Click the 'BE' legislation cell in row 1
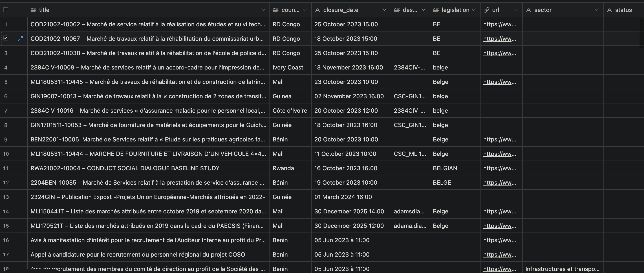 455,24
